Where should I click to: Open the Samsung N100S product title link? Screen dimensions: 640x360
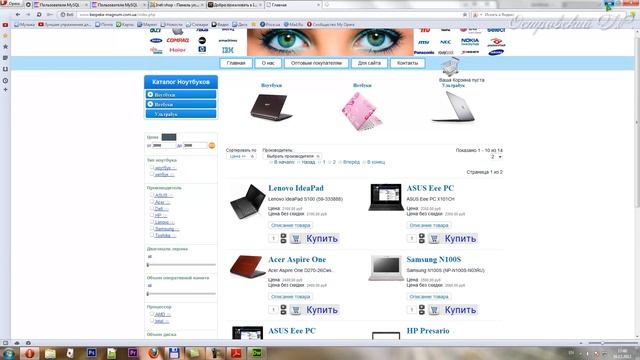(x=433, y=259)
